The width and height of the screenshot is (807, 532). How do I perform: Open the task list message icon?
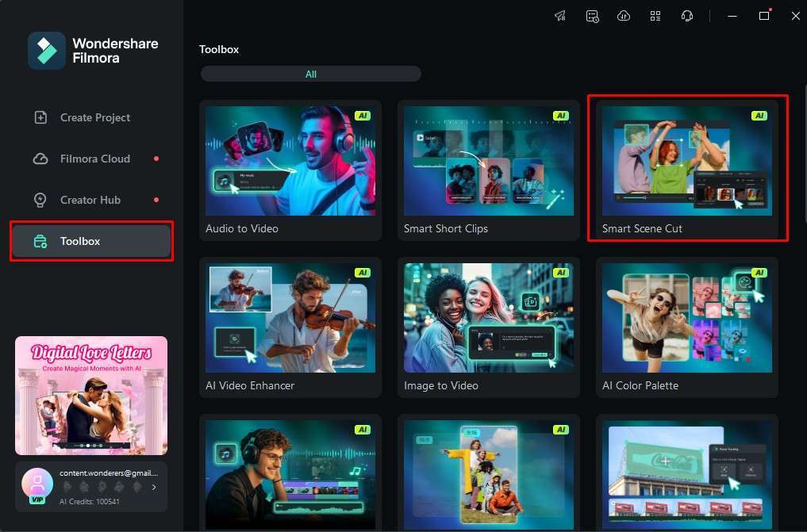593,17
